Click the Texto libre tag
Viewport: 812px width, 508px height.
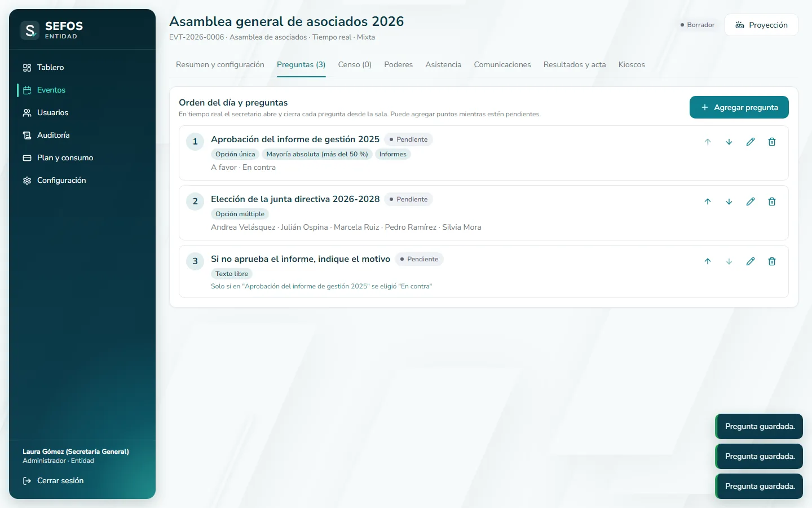[x=232, y=274]
